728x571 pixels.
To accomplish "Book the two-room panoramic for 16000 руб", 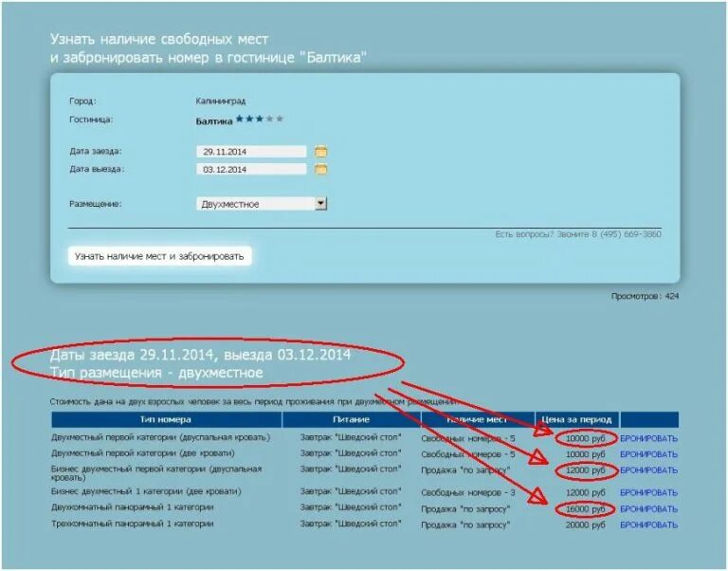I will (x=648, y=509).
